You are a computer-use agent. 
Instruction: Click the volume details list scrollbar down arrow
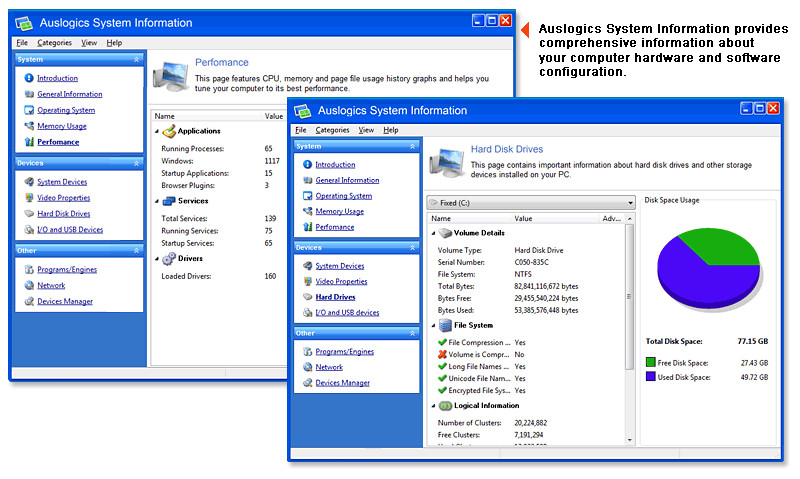(630, 440)
